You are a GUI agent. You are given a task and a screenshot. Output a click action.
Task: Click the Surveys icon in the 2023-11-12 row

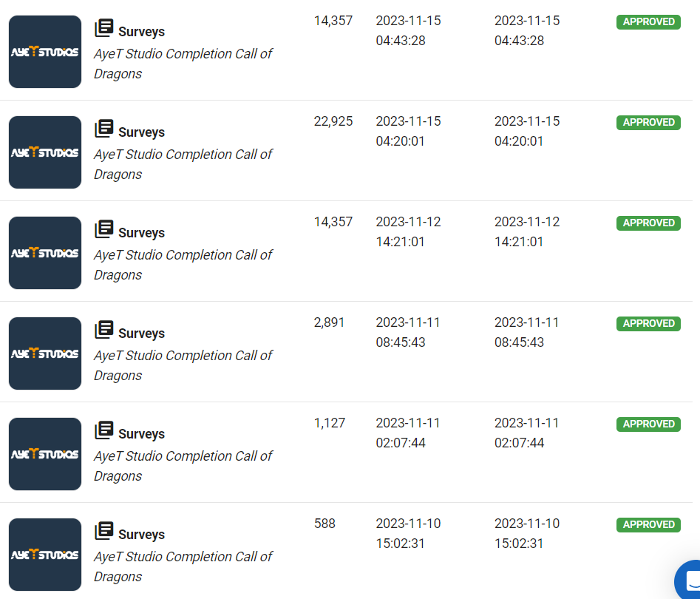103,229
